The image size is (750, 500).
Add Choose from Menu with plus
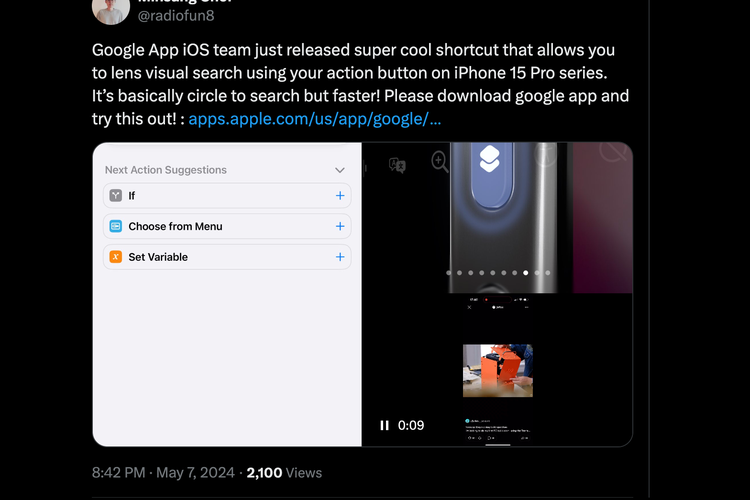coord(340,227)
